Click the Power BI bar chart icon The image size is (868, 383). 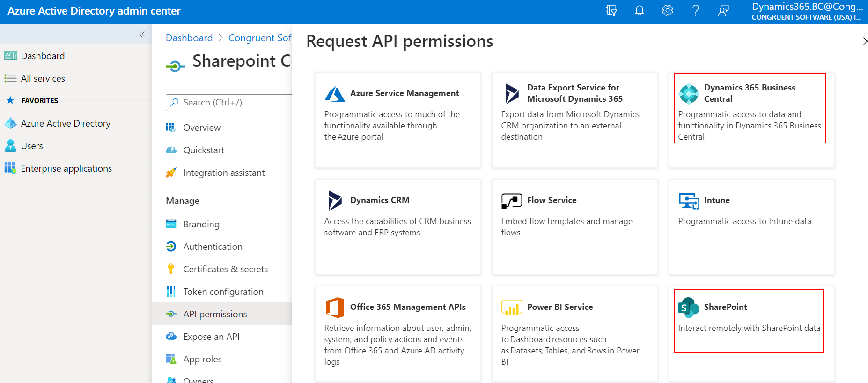512,308
